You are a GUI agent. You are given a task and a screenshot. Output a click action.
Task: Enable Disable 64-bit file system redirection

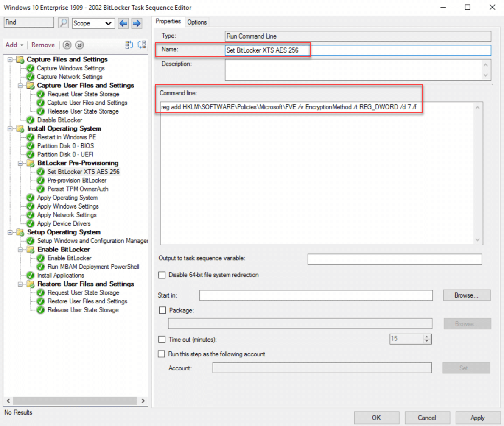(x=162, y=275)
